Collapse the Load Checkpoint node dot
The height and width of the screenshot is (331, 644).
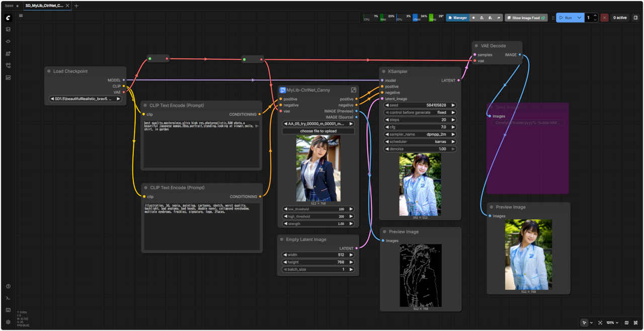pos(49,71)
